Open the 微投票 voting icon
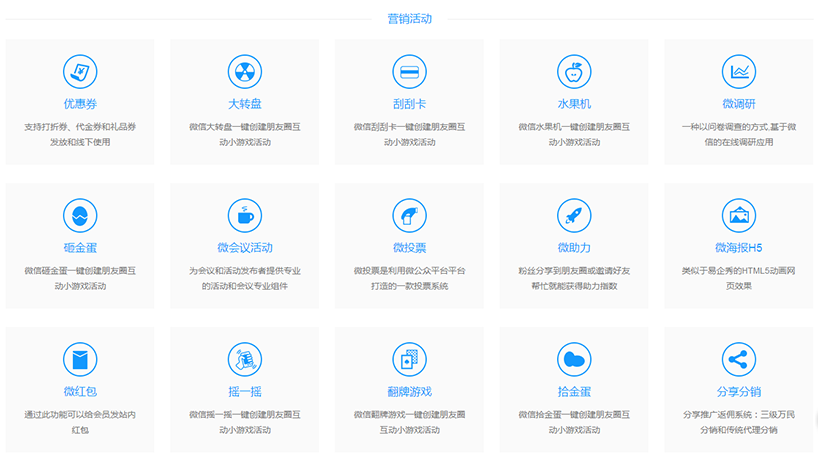The height and width of the screenshot is (458, 818). coord(409,215)
